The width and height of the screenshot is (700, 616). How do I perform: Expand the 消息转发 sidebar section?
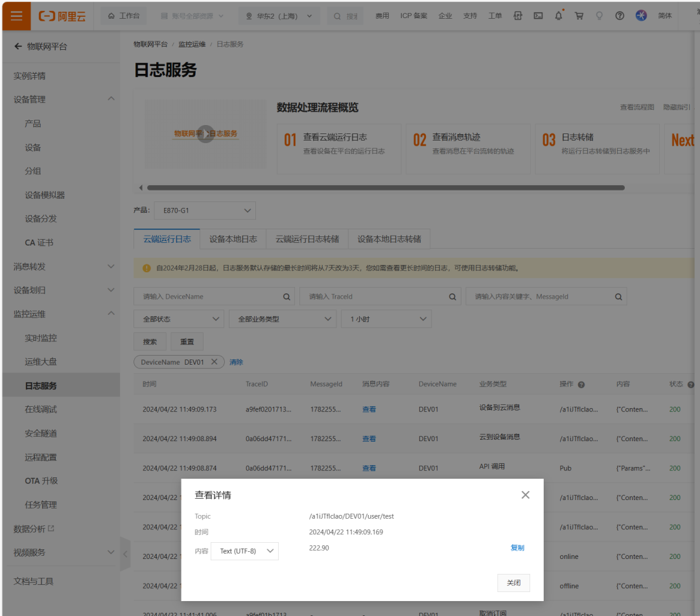coord(62,266)
